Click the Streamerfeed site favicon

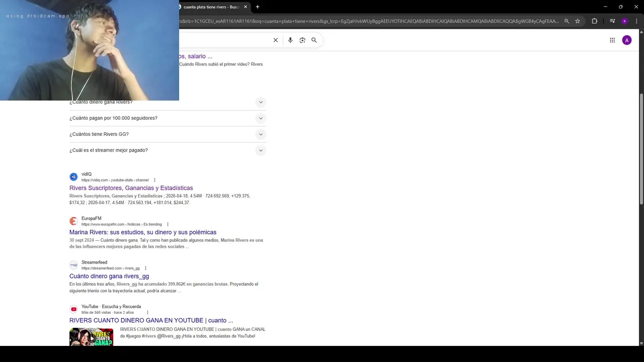coord(73,265)
